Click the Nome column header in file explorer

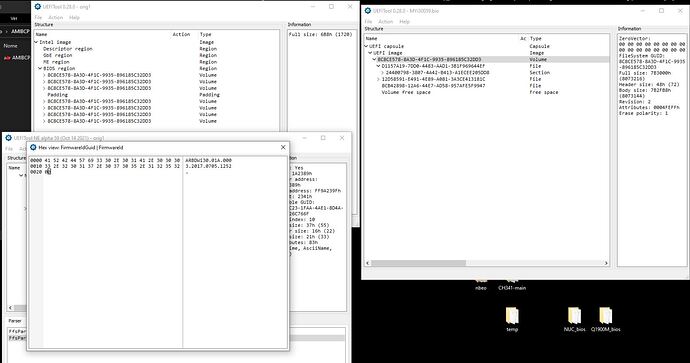pos(11,46)
